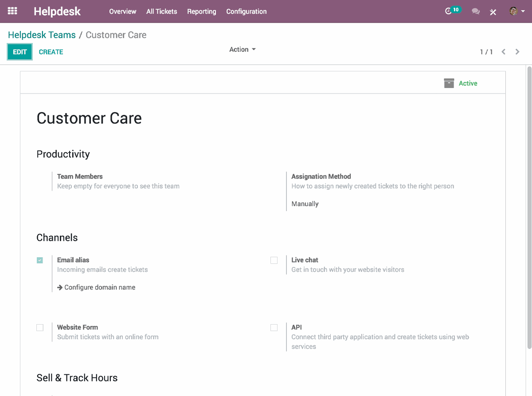Click the Team Members label

[x=80, y=176]
